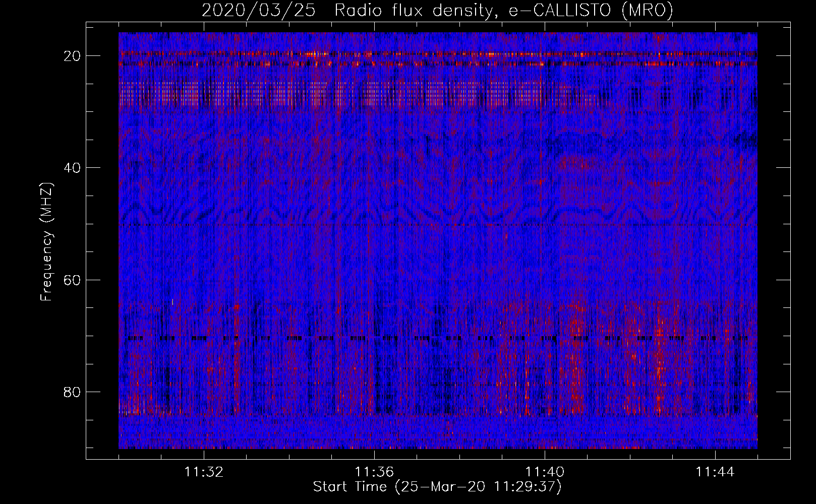Screen dimensions: 816x504
Task: Click the frequency tick label 20
Action: click(73, 56)
